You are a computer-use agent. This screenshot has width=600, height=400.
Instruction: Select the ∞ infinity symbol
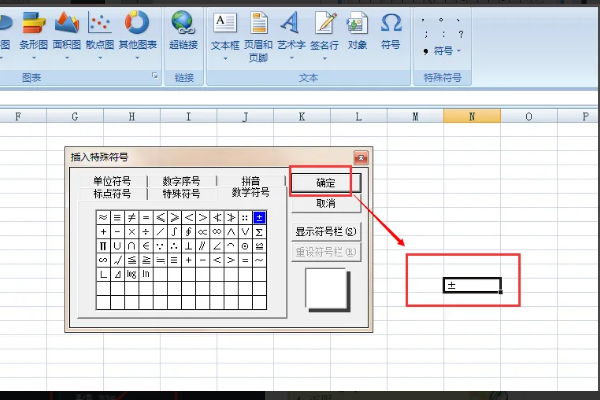pos(217,232)
